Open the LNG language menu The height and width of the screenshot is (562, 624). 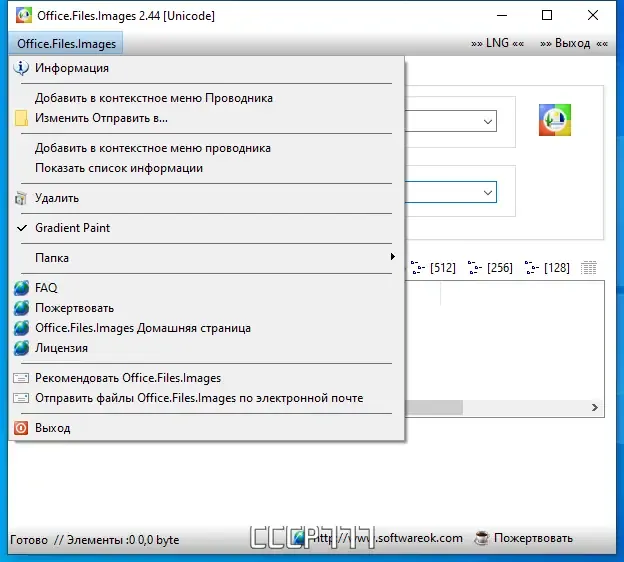[x=497, y=43]
